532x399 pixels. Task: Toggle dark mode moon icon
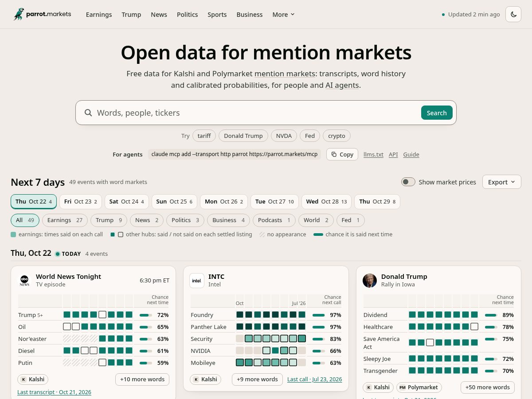[x=513, y=14]
